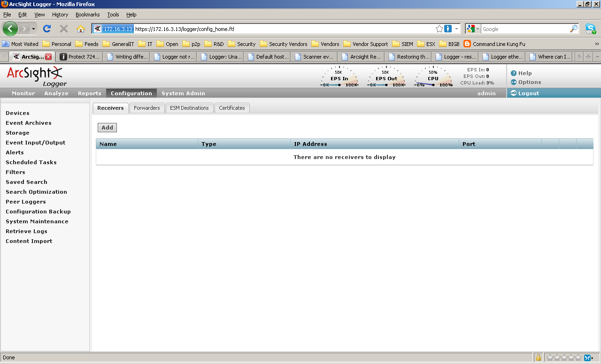601x364 pixels.
Task: Open Scheduled Tasks in the sidebar
Action: coord(31,162)
